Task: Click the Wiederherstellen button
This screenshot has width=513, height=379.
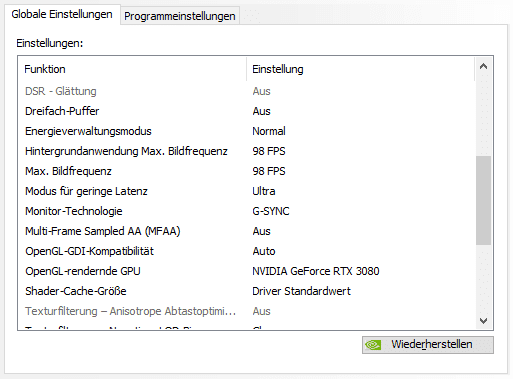Action: (x=428, y=344)
